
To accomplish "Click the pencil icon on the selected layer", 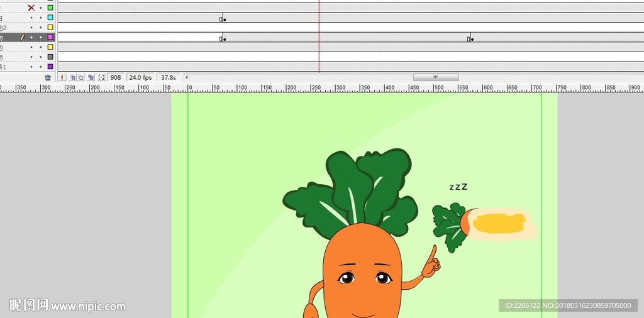I will (23, 37).
